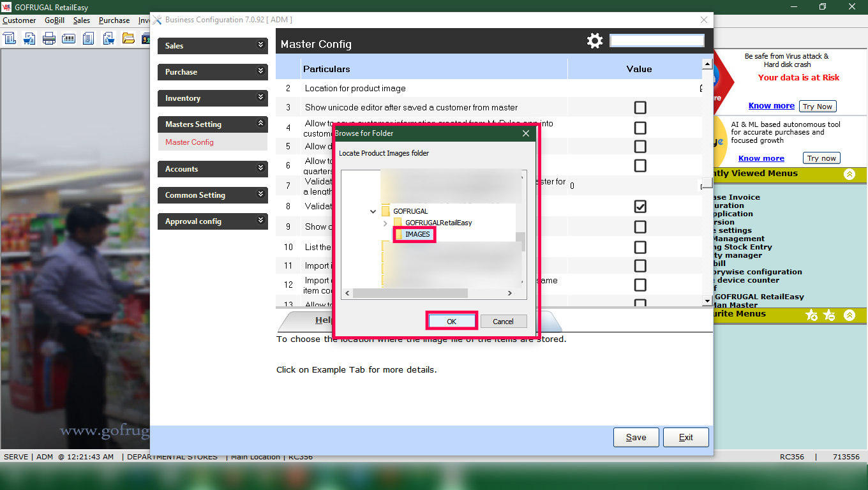
Task: Expand the Sales configuration section
Action: point(213,46)
